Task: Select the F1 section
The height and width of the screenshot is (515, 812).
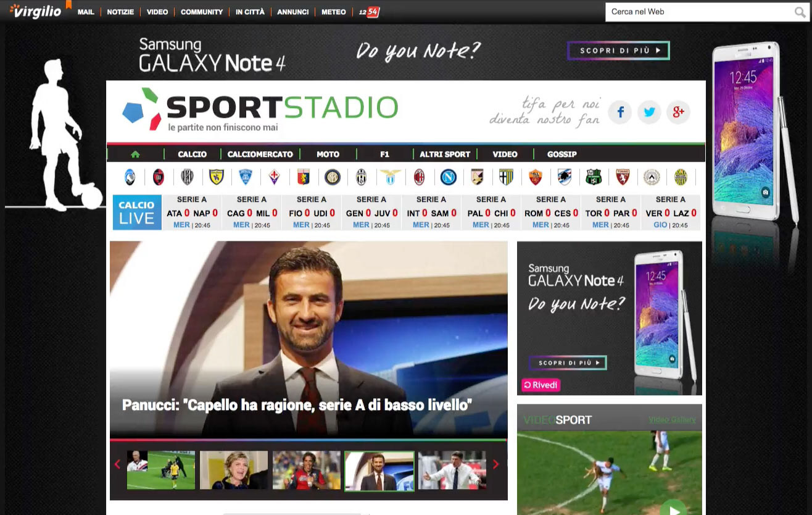Action: pos(385,154)
